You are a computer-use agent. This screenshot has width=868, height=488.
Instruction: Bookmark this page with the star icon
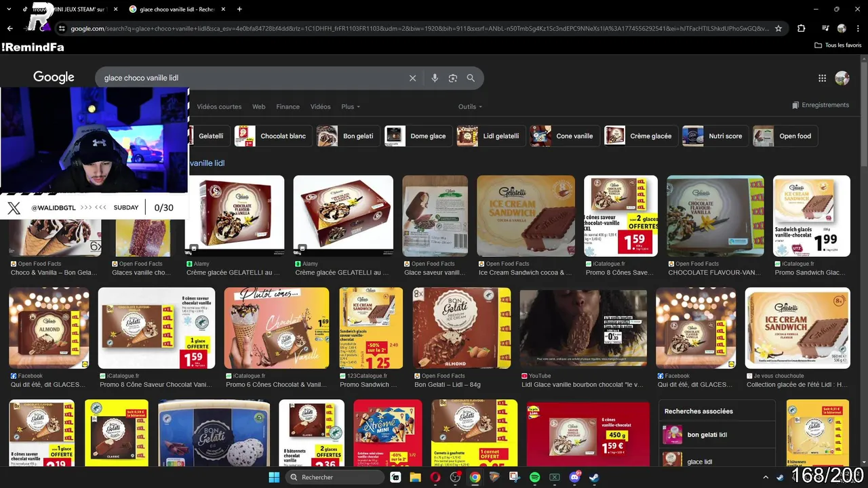(778, 28)
